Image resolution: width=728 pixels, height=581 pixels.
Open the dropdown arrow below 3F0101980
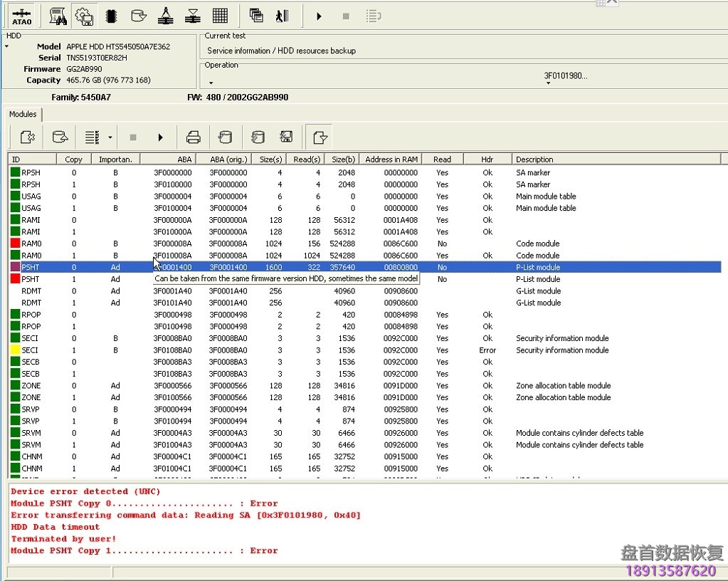(x=548, y=83)
